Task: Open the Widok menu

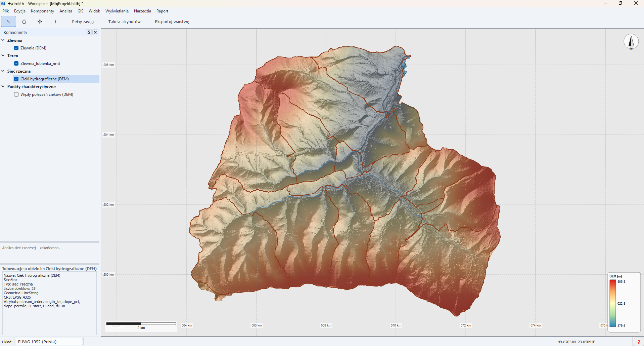Action: (x=94, y=11)
